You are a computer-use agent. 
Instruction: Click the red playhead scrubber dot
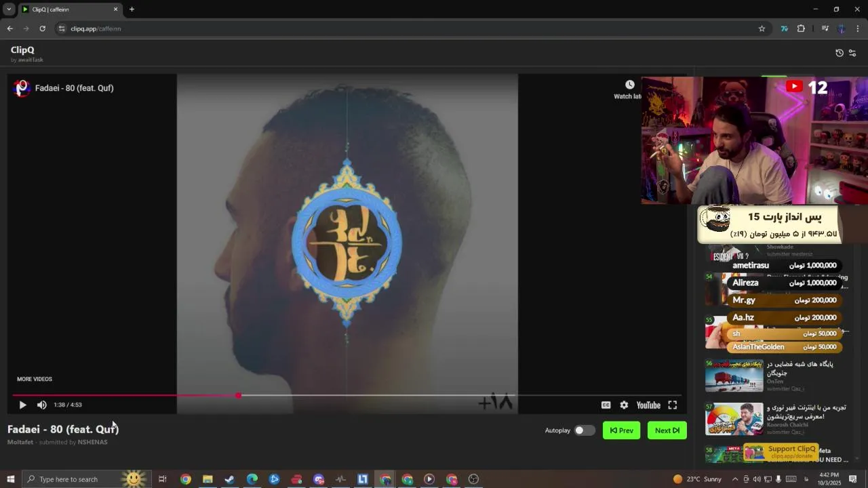(x=238, y=395)
